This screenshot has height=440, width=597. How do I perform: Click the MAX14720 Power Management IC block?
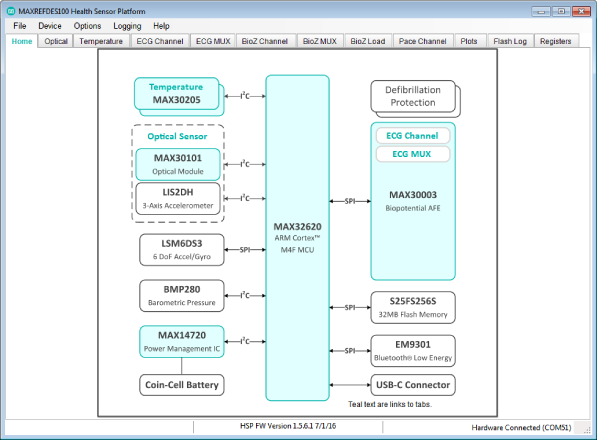coord(182,341)
